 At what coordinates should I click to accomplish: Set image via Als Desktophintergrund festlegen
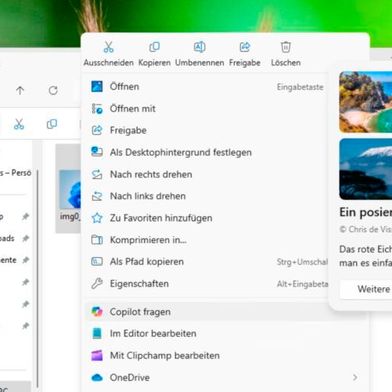[x=207, y=152]
